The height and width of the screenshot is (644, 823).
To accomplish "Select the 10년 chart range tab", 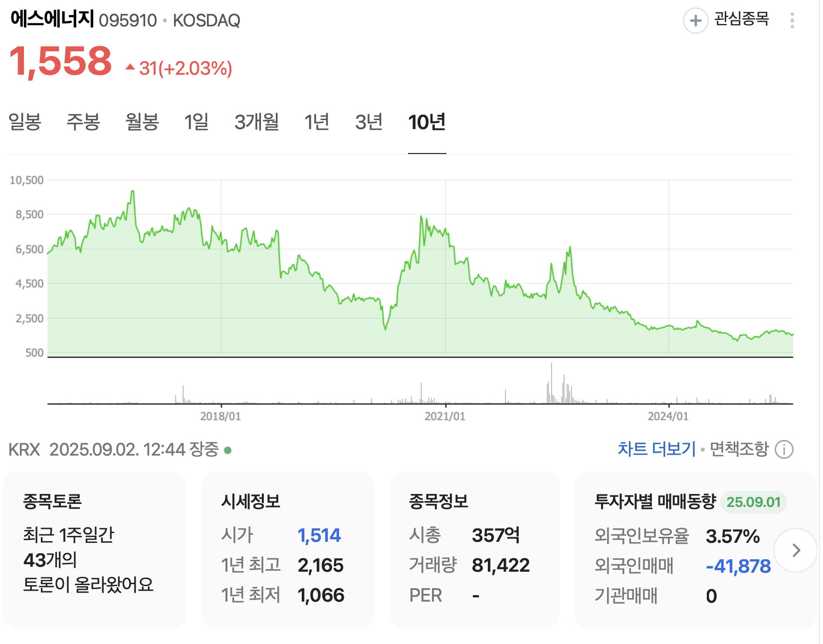I will coord(427,122).
